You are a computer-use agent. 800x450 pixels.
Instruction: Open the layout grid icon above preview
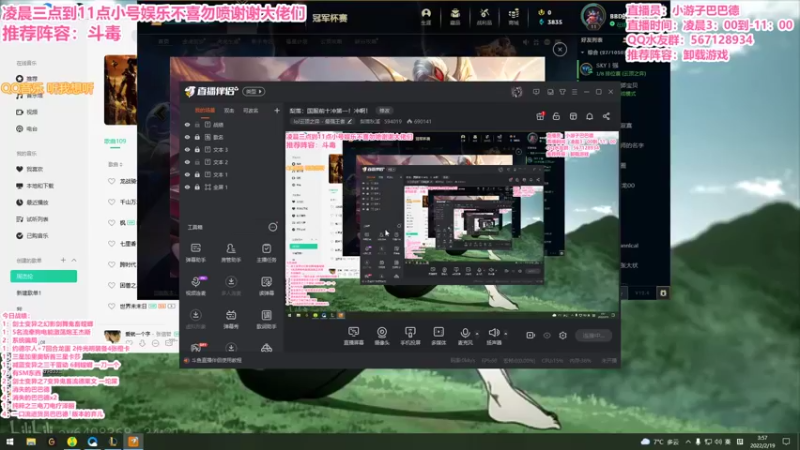tap(573, 116)
